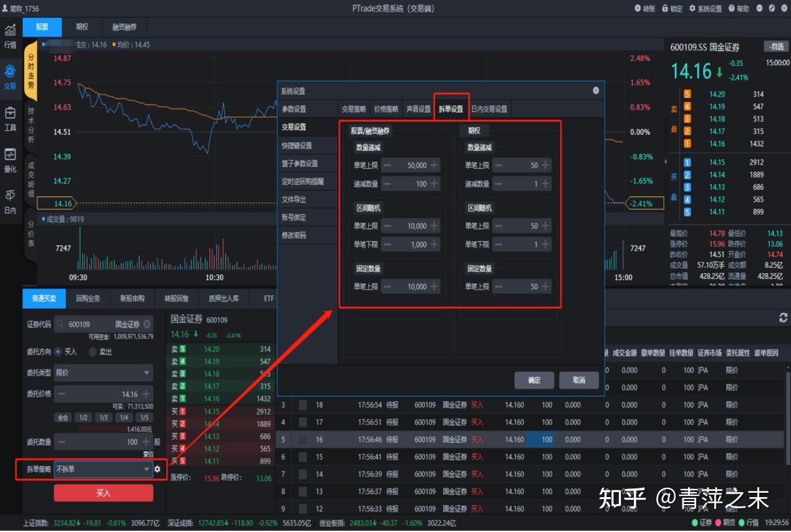Switch to the 成交明细 chart side tab
This screenshot has height=532, width=791.
coord(31,181)
